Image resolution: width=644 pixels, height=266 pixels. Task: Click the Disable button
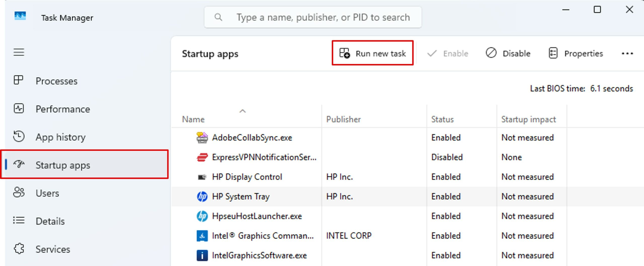click(x=508, y=53)
